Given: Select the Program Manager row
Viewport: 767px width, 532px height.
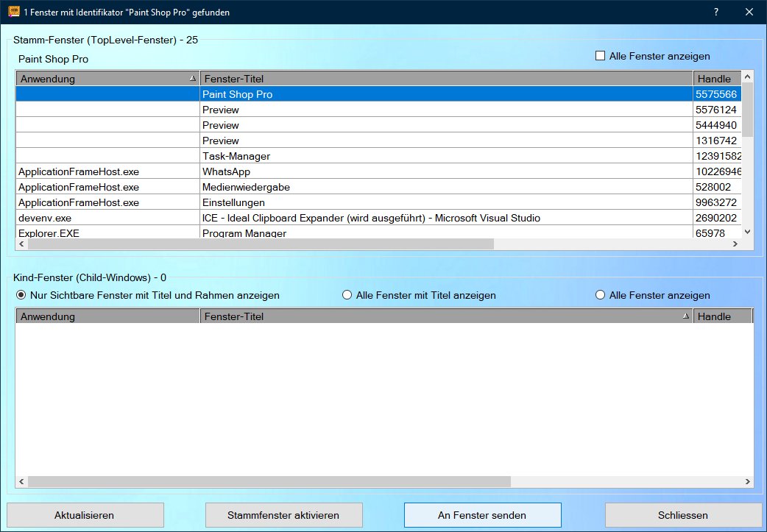Looking at the screenshot, I should click(378, 233).
